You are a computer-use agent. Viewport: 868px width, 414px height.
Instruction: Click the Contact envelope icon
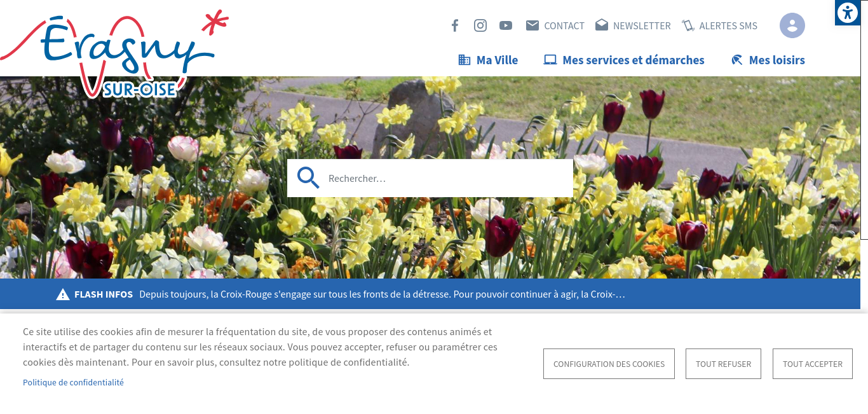coord(532,25)
